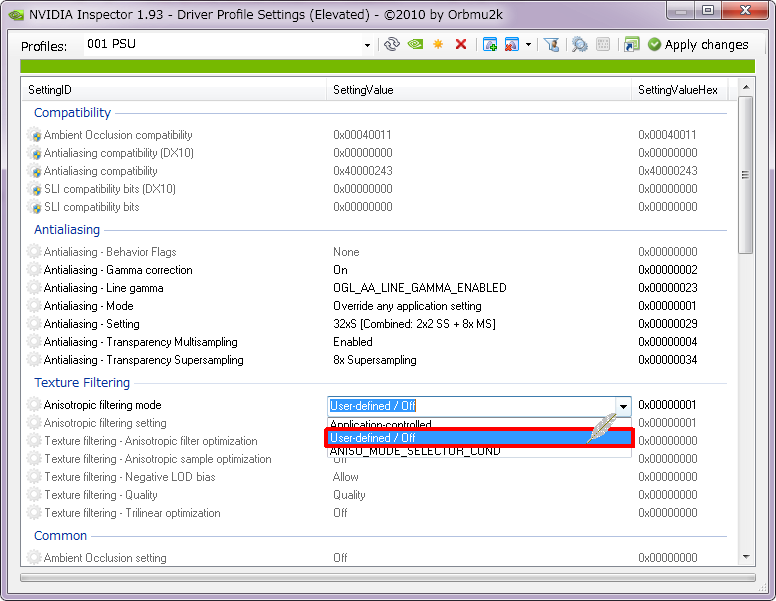Toggle the grayed-out grid icon in toolbar

[603, 45]
